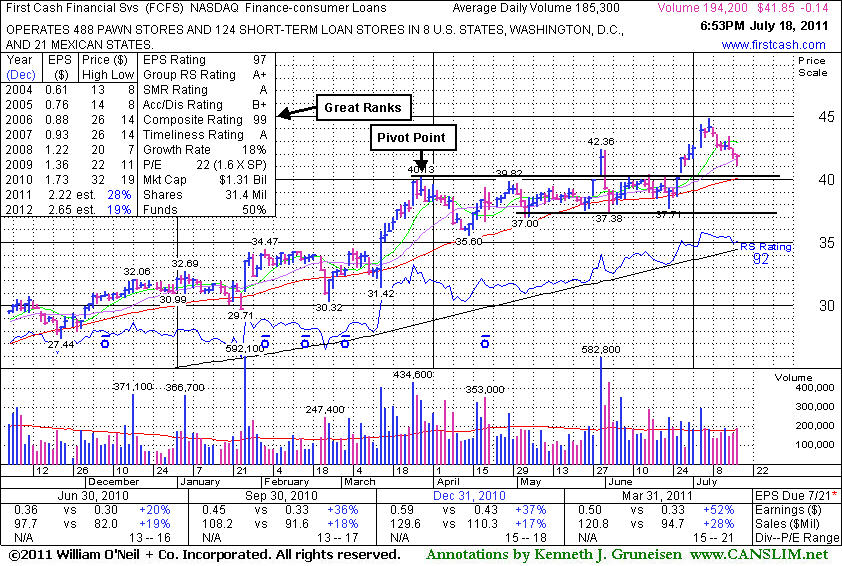842x566 pixels.
Task: Click the 582,800 volume spike label
Action: (x=601, y=350)
